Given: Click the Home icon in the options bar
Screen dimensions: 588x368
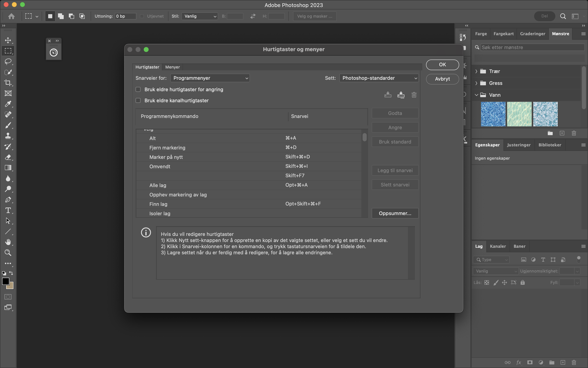Looking at the screenshot, I should pyautogui.click(x=12, y=16).
